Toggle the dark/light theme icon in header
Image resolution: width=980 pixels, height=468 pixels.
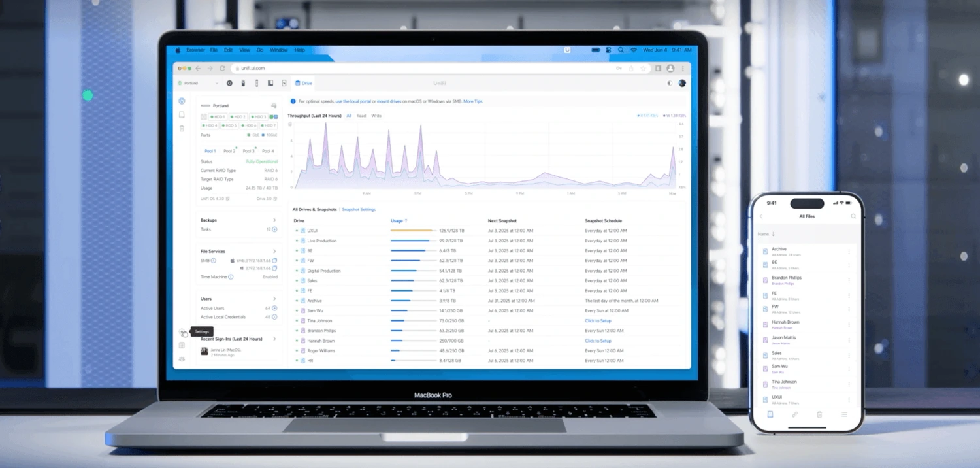tap(670, 84)
